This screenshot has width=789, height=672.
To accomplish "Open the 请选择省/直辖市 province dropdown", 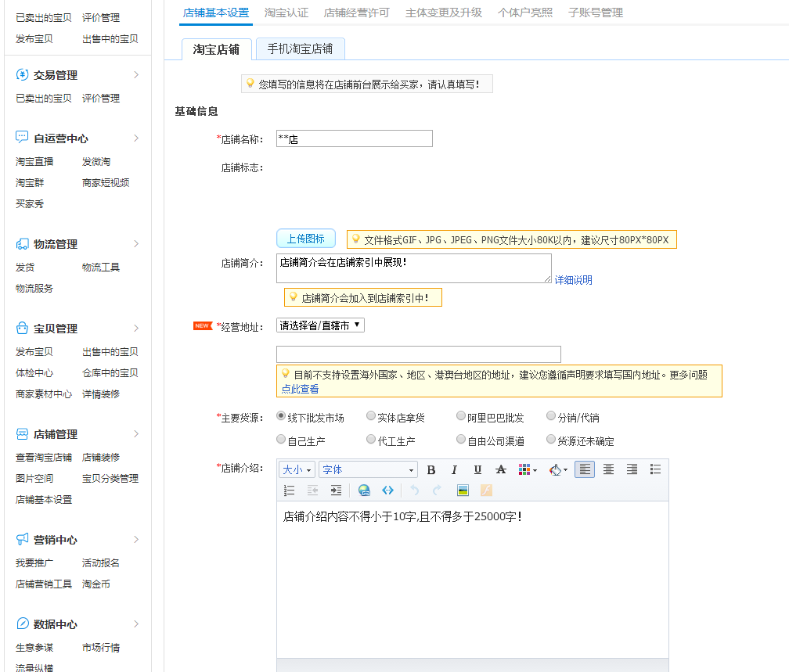I will [x=320, y=325].
